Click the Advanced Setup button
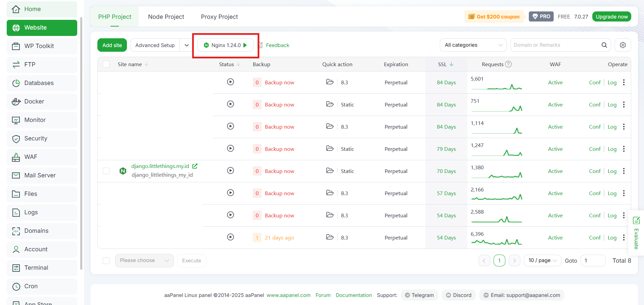644x305 pixels. click(155, 45)
